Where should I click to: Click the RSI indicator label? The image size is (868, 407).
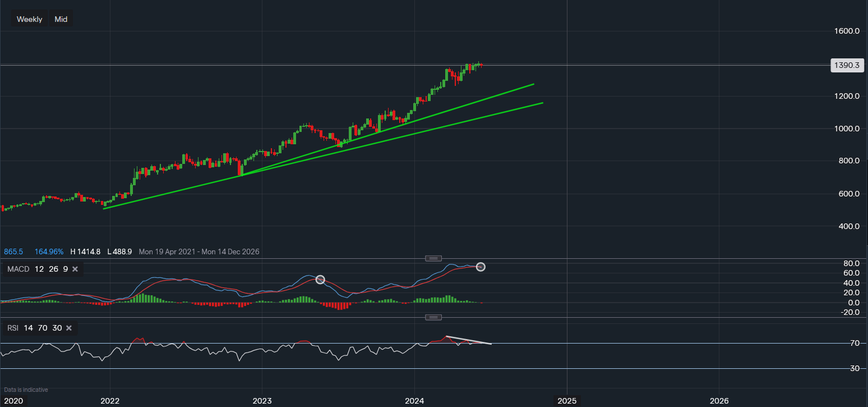coord(12,328)
